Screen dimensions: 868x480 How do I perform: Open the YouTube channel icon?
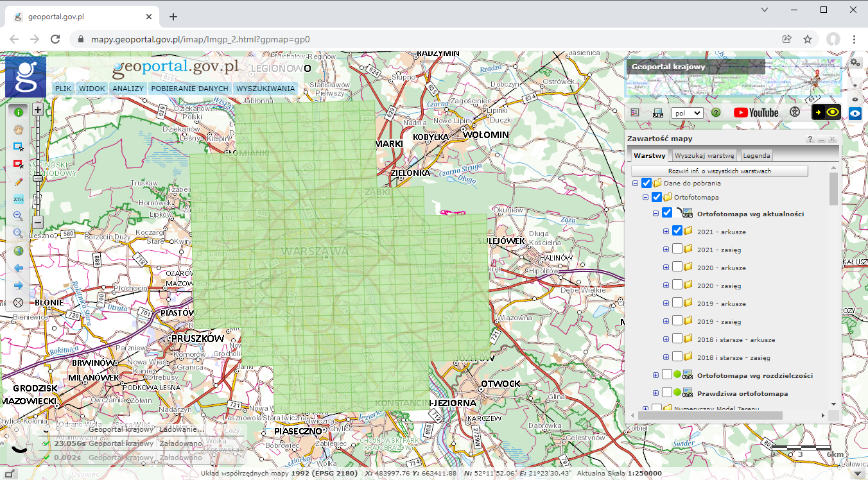756,112
